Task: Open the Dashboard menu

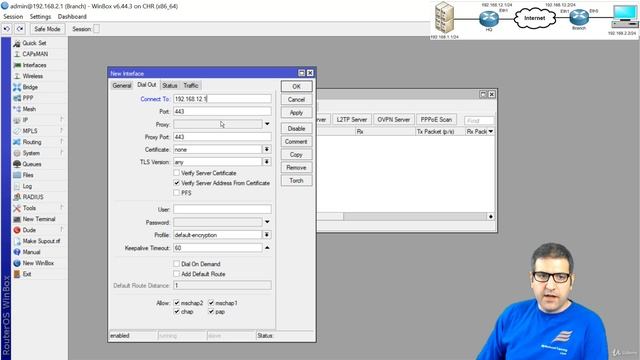Action: pyautogui.click(x=72, y=17)
